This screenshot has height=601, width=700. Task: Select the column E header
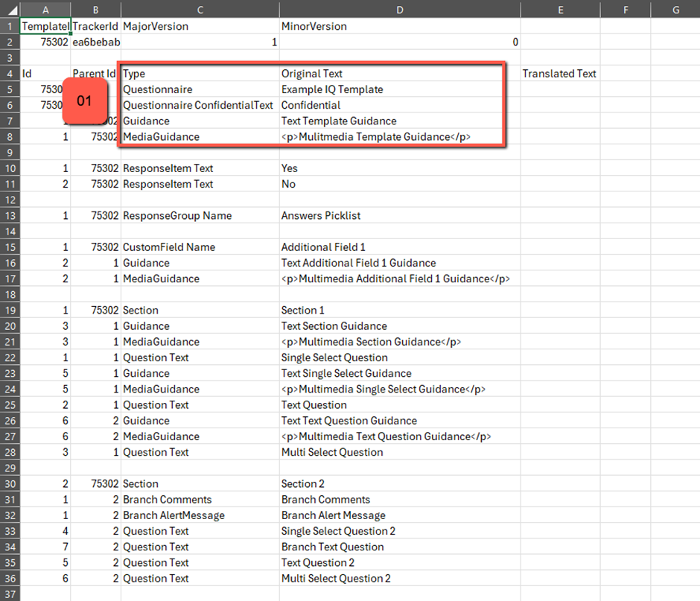[560, 9]
